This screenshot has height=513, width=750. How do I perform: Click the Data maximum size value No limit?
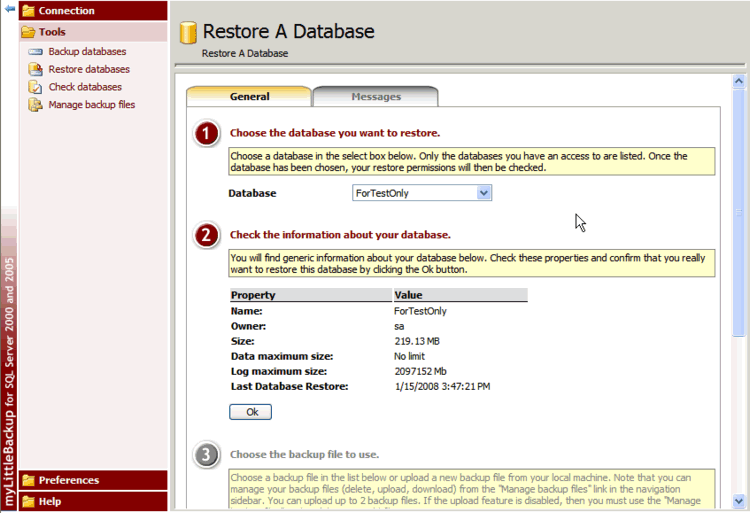point(409,357)
